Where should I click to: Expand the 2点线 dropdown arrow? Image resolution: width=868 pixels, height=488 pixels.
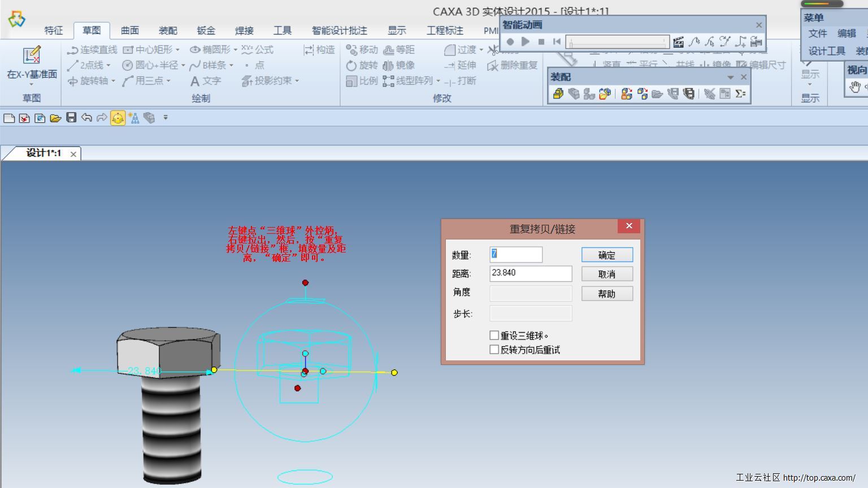point(108,66)
